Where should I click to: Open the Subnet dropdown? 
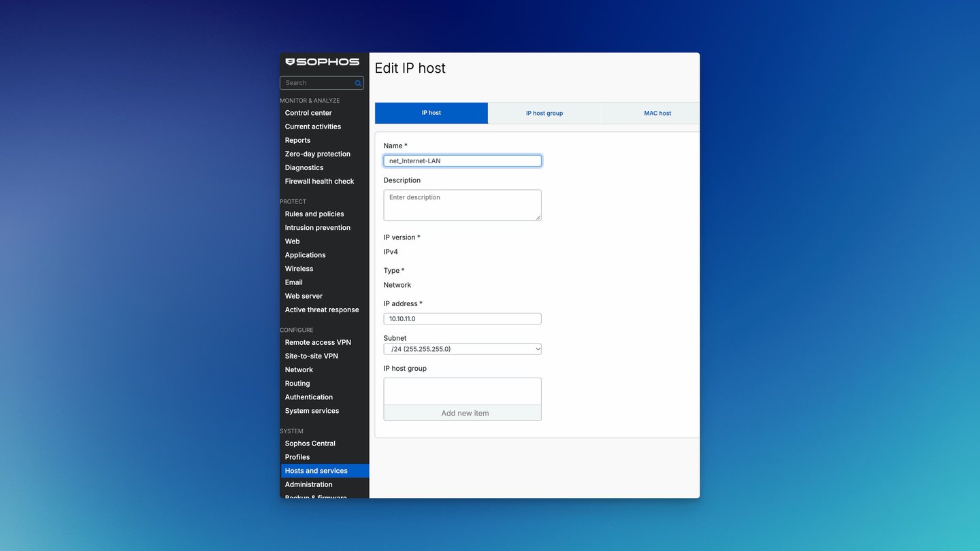tap(462, 349)
